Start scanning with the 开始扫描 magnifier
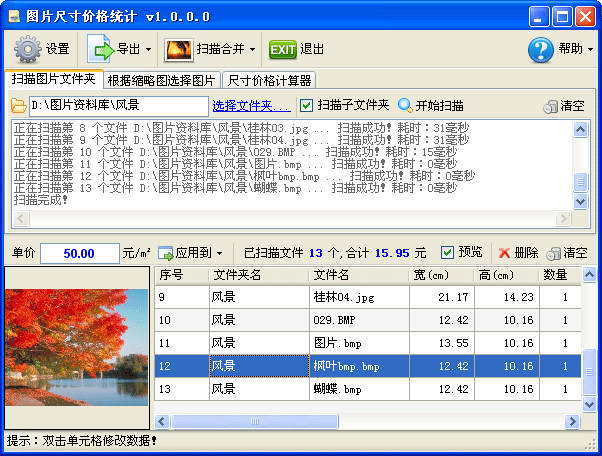Screen dimensions: 602x456 405,105
